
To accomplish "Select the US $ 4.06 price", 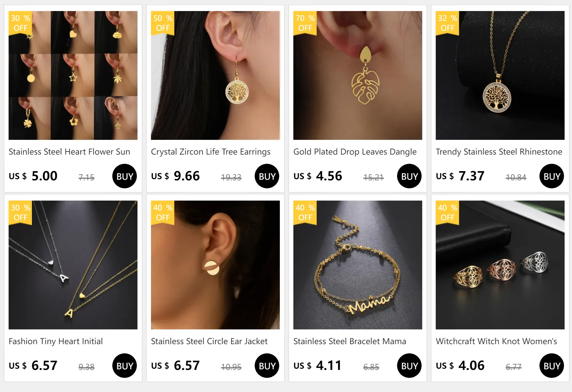I will 460,366.
